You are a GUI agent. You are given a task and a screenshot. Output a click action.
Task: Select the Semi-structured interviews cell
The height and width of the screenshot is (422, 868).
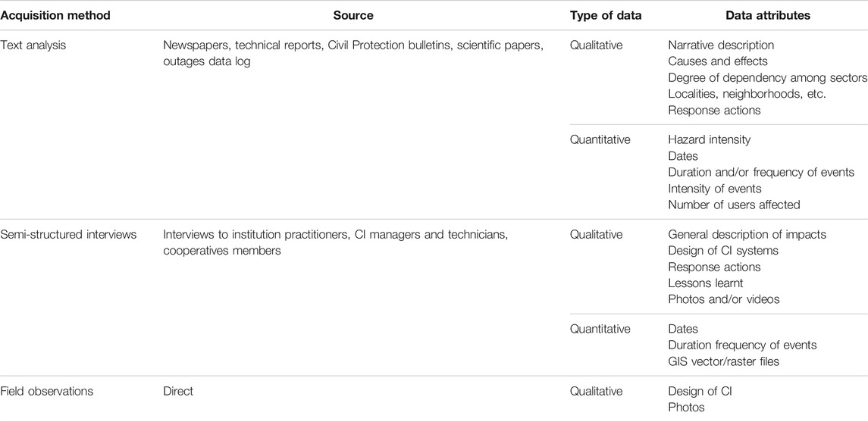click(69, 235)
